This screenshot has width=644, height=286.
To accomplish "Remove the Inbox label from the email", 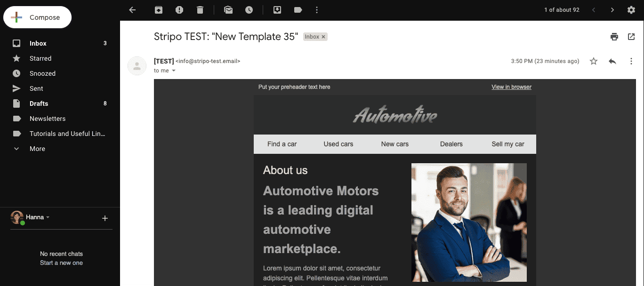I will (x=323, y=37).
